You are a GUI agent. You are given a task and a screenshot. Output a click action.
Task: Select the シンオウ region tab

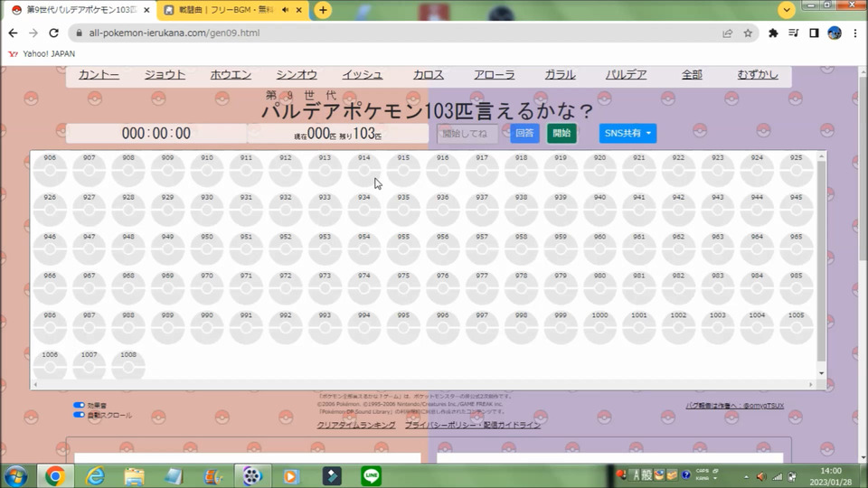(297, 75)
